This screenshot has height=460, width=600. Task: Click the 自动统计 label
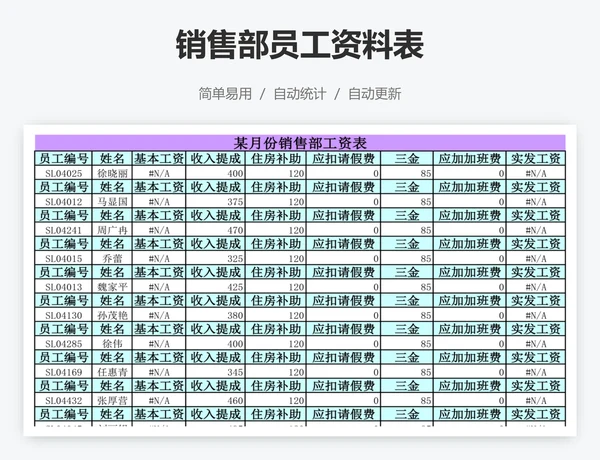coord(299,94)
